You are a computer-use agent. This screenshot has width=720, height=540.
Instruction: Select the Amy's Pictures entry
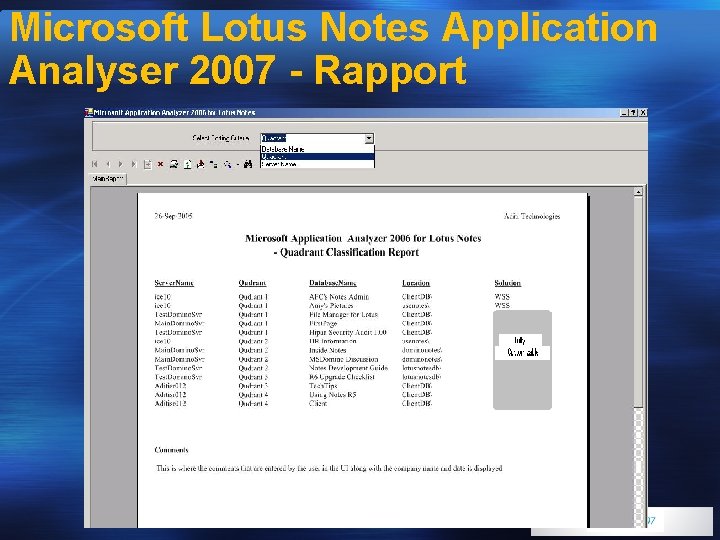[331, 306]
